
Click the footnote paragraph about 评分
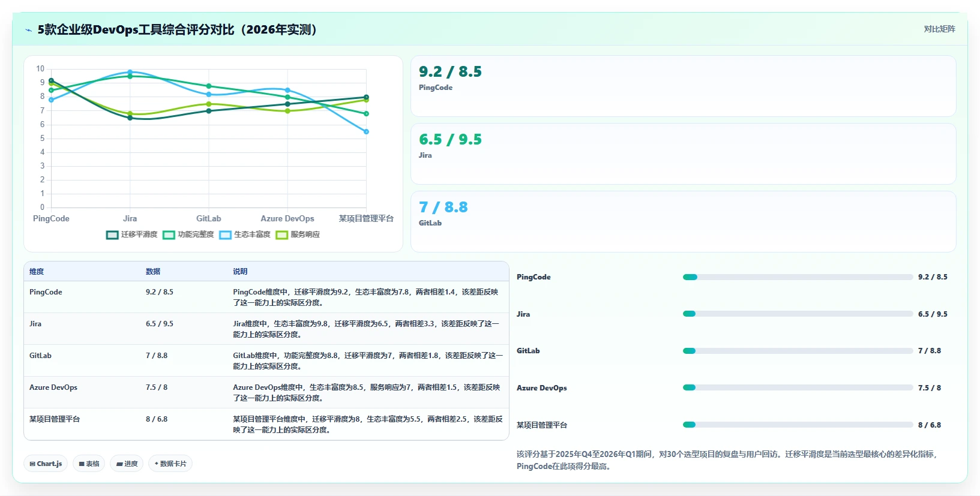727,460
